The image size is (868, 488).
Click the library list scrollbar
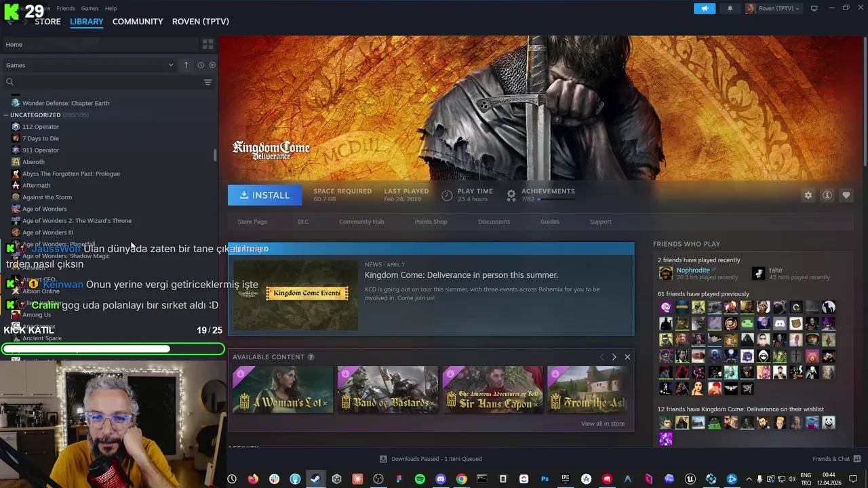click(215, 155)
